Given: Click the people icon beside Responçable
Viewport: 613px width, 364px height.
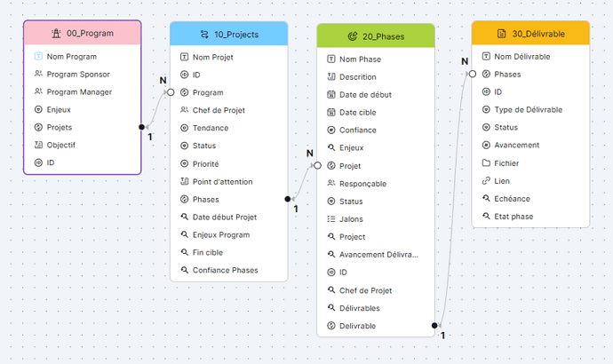Looking at the screenshot, I should tap(331, 184).
